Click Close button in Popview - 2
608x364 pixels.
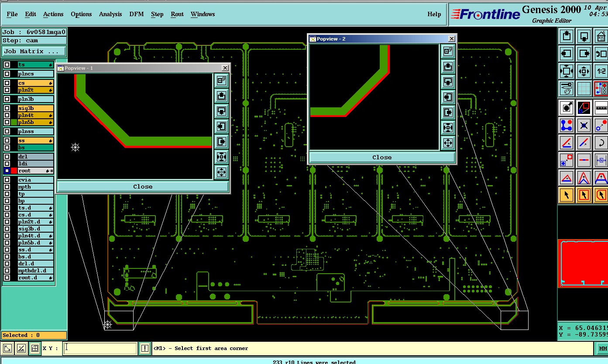[x=382, y=157]
